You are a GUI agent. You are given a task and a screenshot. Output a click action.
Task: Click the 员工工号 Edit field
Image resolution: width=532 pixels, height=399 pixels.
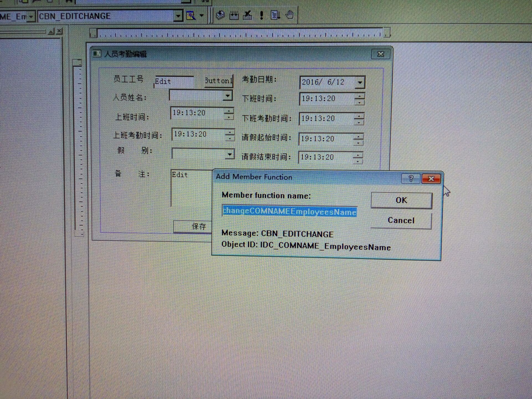tap(174, 81)
